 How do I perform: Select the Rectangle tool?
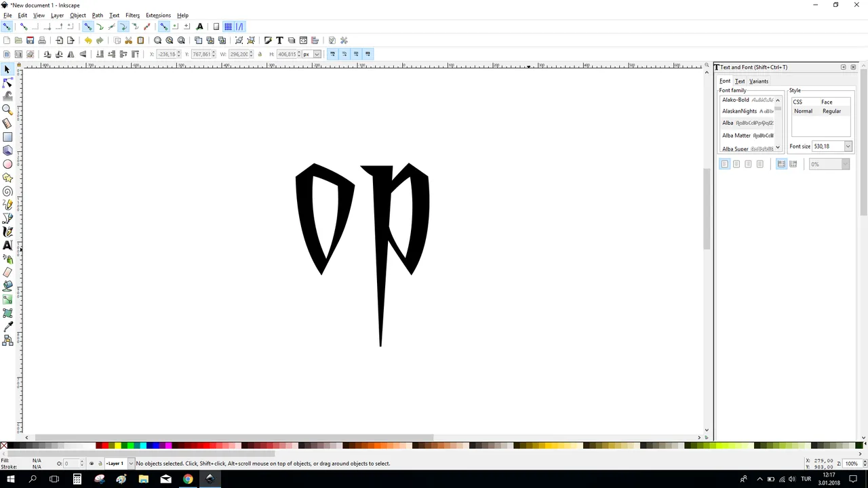7,137
